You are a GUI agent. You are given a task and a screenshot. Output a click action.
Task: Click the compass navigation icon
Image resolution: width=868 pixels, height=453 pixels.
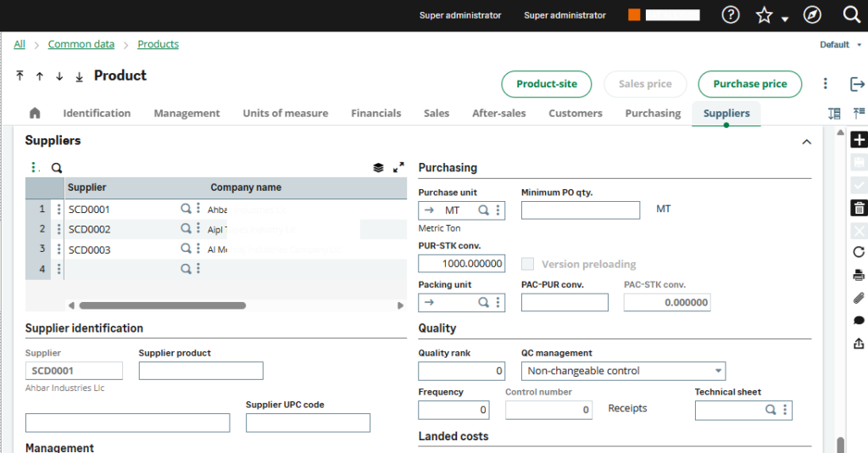click(812, 15)
